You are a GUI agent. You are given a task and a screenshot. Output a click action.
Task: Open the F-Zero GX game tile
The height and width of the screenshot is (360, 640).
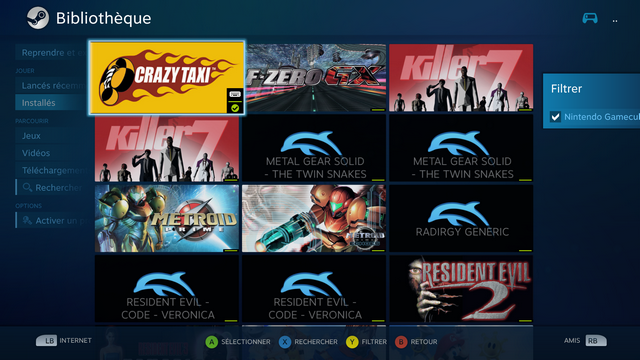(x=316, y=78)
